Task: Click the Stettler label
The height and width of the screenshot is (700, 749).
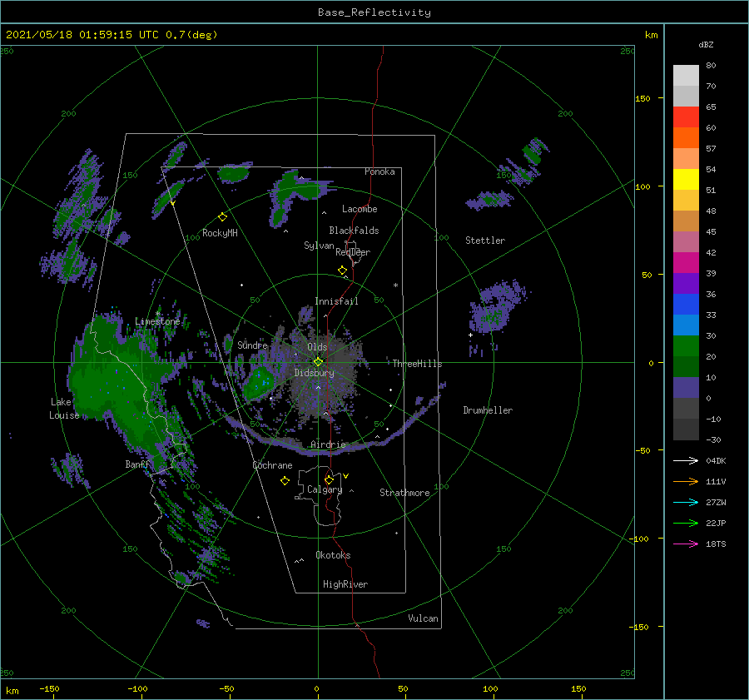Action: click(x=485, y=241)
